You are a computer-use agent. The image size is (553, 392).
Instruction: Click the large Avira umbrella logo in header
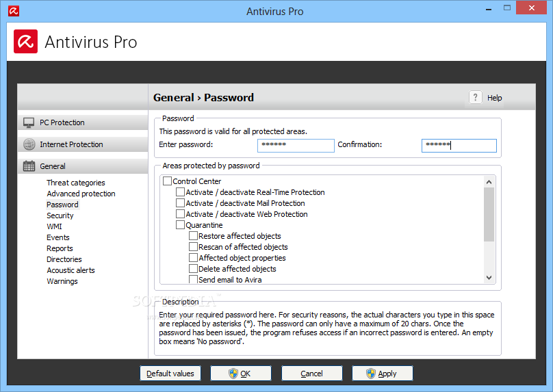[x=26, y=42]
